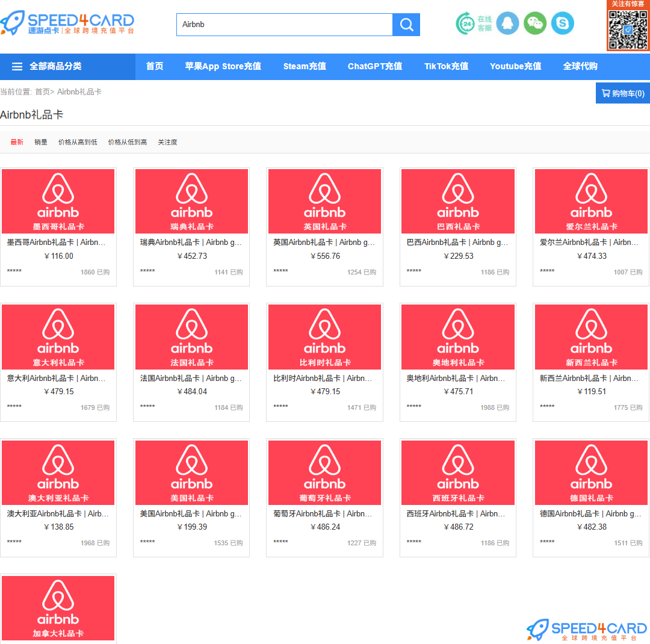
Task: Click the 意大利Airbnb礼品卡 title link
Action: 57,378
